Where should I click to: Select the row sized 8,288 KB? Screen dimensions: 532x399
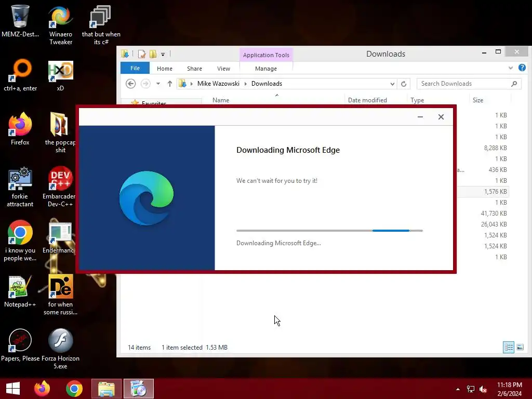click(x=483, y=148)
